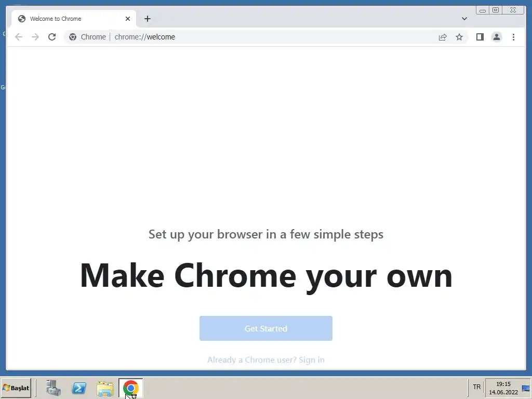Close the Chrome window
Image resolution: width=532 pixels, height=399 pixels.
click(513, 10)
